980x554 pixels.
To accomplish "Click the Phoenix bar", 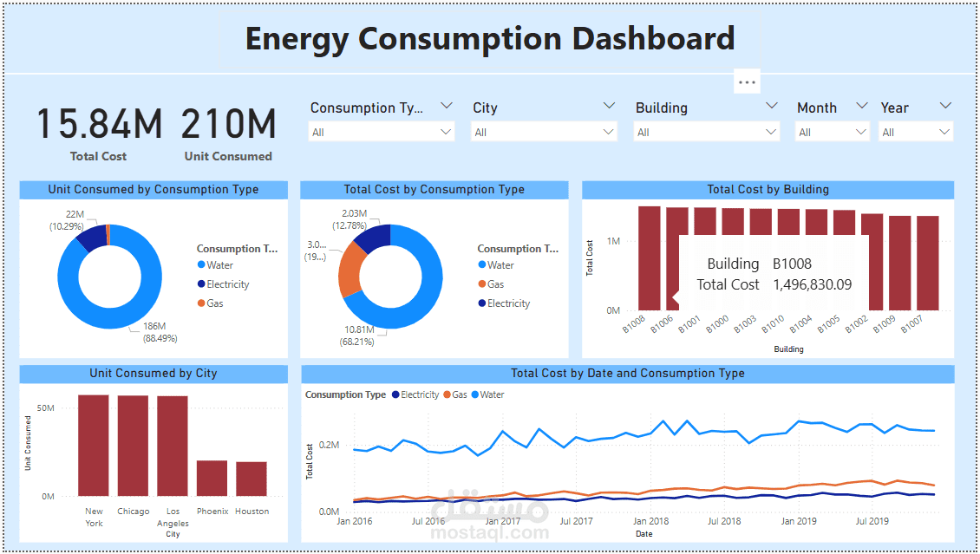I will (x=212, y=479).
